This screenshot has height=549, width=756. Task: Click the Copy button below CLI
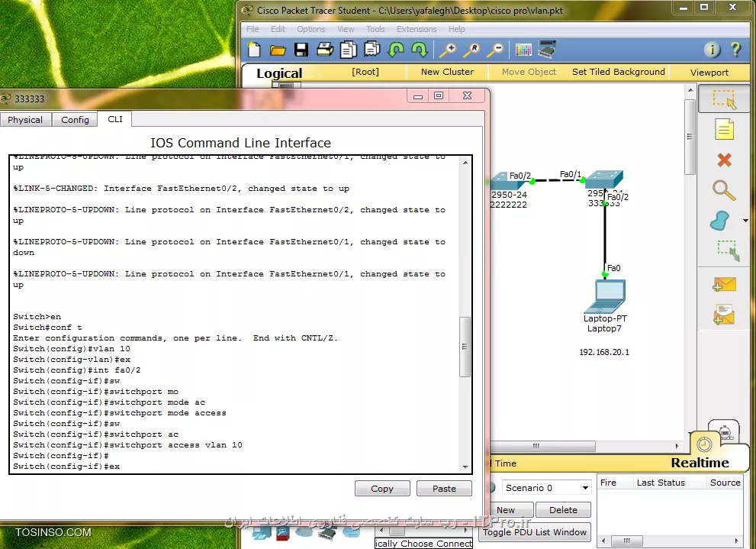tap(382, 488)
